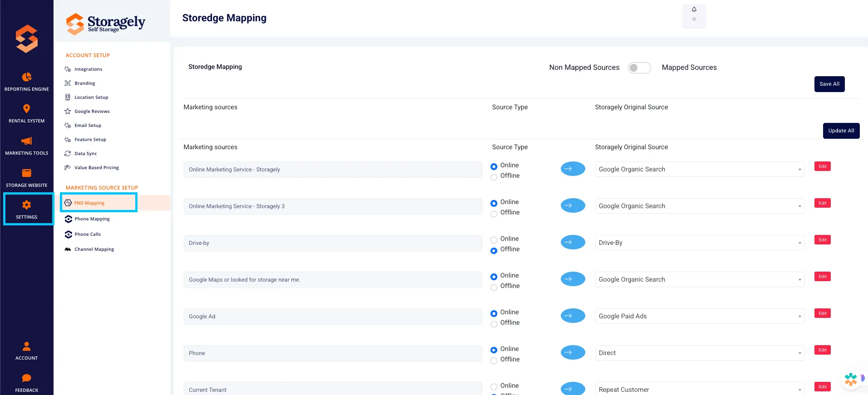This screenshot has height=395, width=868.
Task: Open the Rental System pin icon
Action: [x=27, y=109]
